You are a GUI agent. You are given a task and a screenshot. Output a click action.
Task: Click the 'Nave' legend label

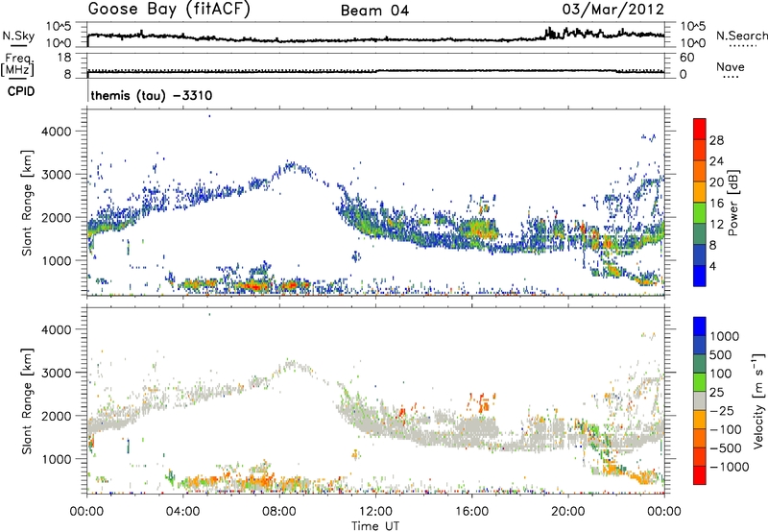pyautogui.click(x=731, y=66)
